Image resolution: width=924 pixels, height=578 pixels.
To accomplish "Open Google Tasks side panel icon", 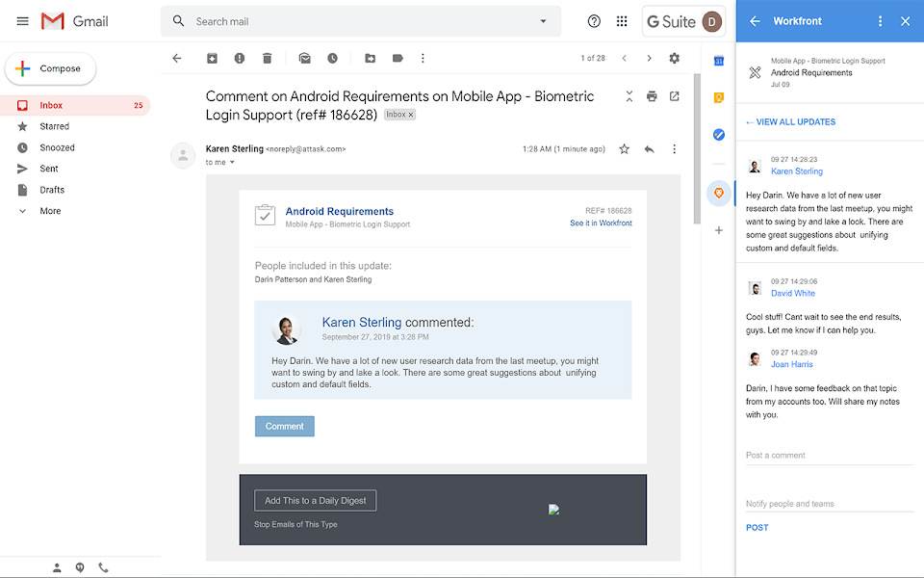I will (718, 135).
